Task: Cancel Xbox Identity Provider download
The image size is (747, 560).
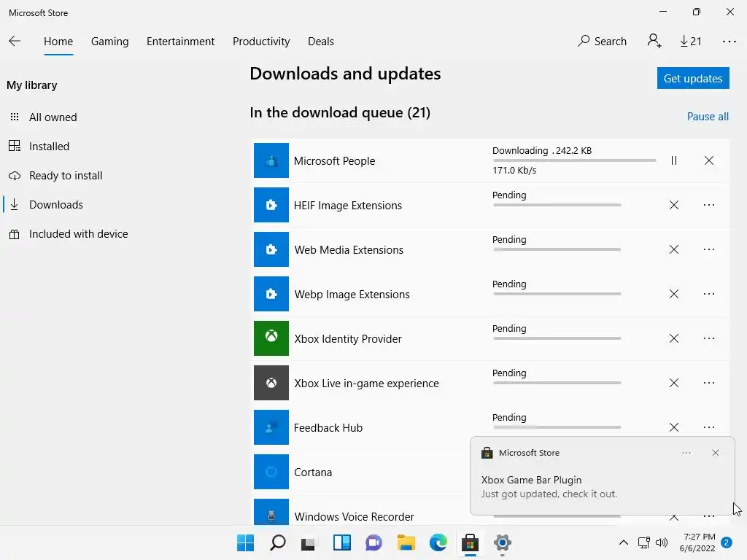Action: [673, 338]
